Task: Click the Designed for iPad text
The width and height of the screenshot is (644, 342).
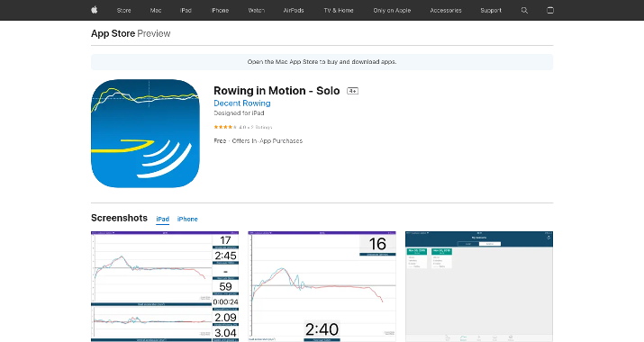Action: tap(239, 112)
